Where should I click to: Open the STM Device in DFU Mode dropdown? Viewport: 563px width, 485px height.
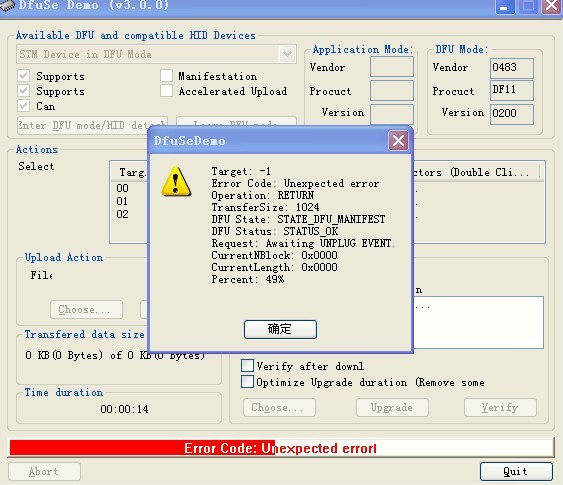[x=287, y=54]
